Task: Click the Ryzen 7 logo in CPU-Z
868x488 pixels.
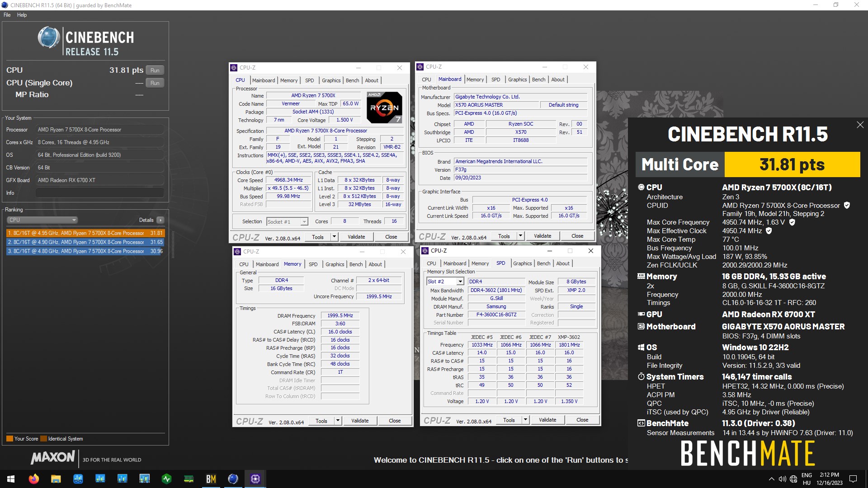Action: click(x=384, y=107)
